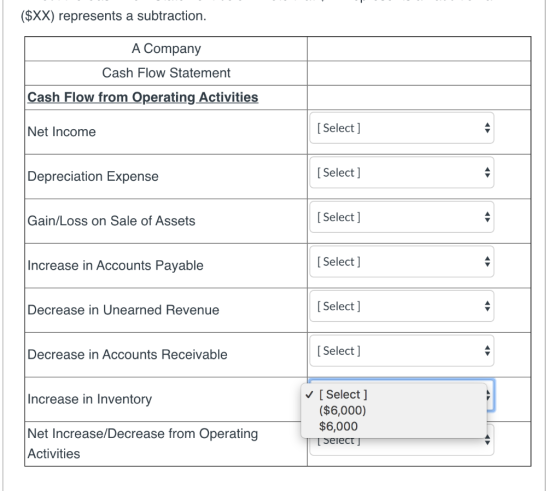Choose $6,000 option without parentheses
Screen dimensions: 560x491
[394, 426]
